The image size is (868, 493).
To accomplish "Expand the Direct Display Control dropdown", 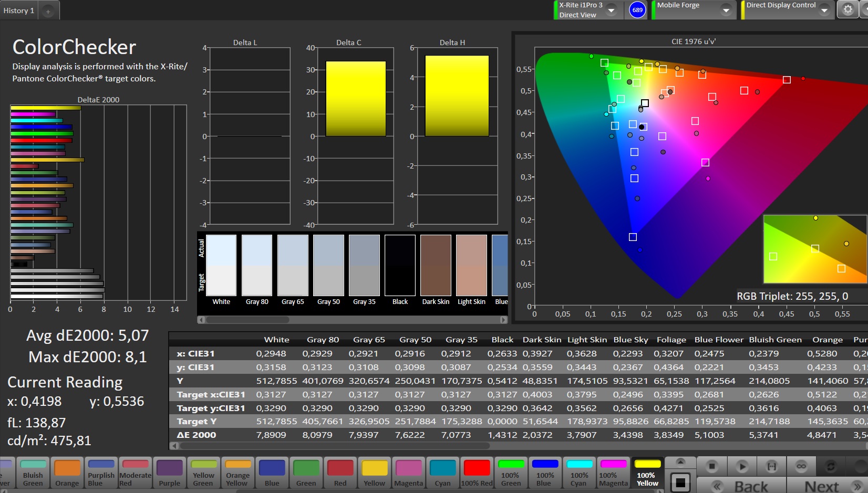I will coord(824,10).
